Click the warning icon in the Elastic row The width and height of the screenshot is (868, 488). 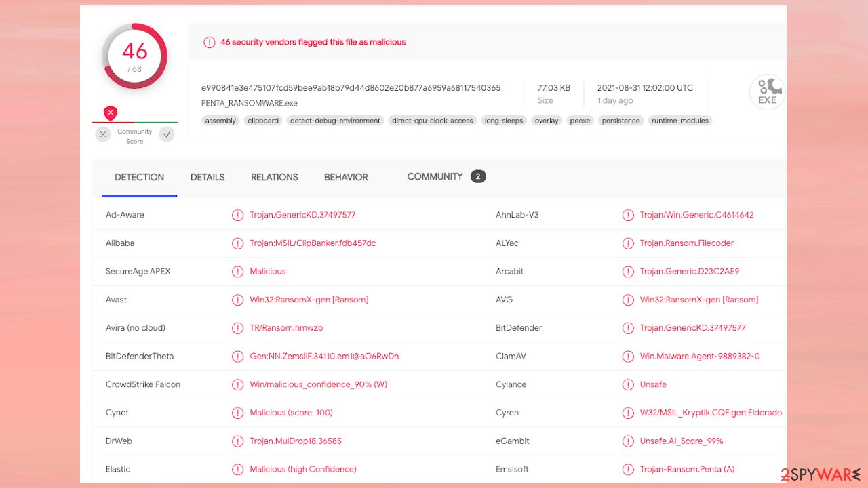(x=237, y=469)
